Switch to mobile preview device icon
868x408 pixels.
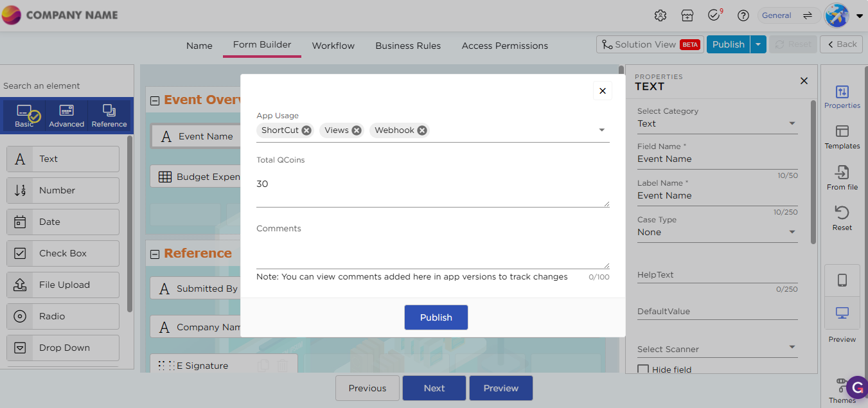pos(842,280)
